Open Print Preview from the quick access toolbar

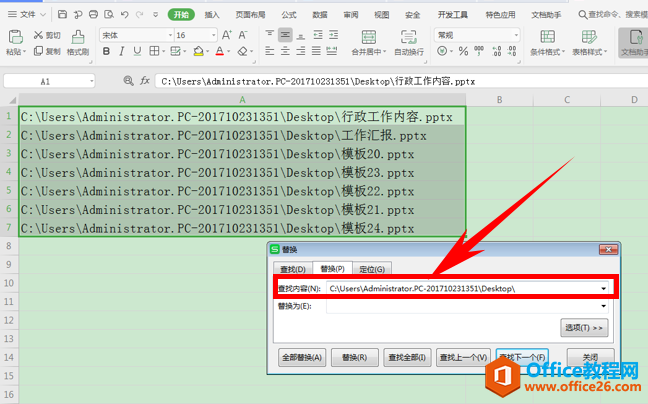click(109, 15)
